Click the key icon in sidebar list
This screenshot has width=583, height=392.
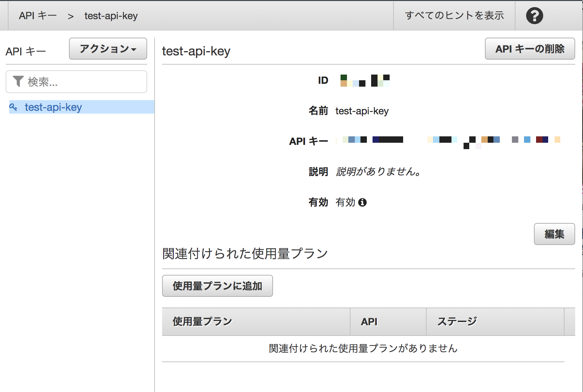click(13, 107)
